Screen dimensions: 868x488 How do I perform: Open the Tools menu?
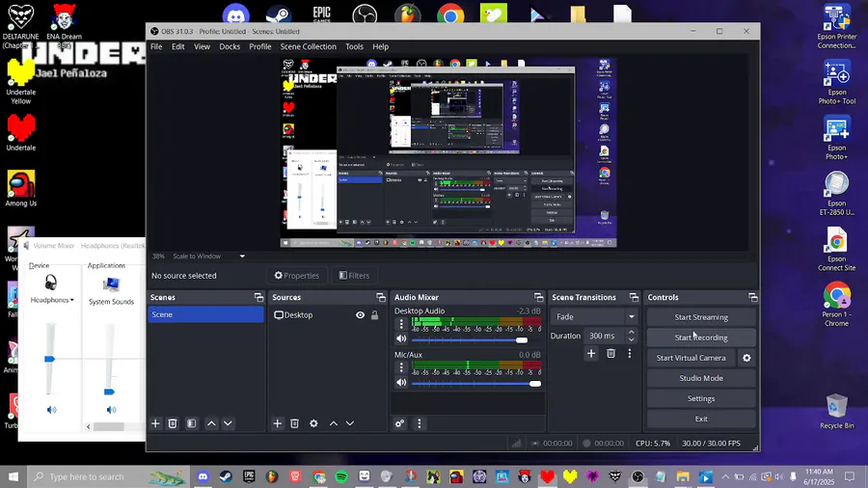click(354, 46)
